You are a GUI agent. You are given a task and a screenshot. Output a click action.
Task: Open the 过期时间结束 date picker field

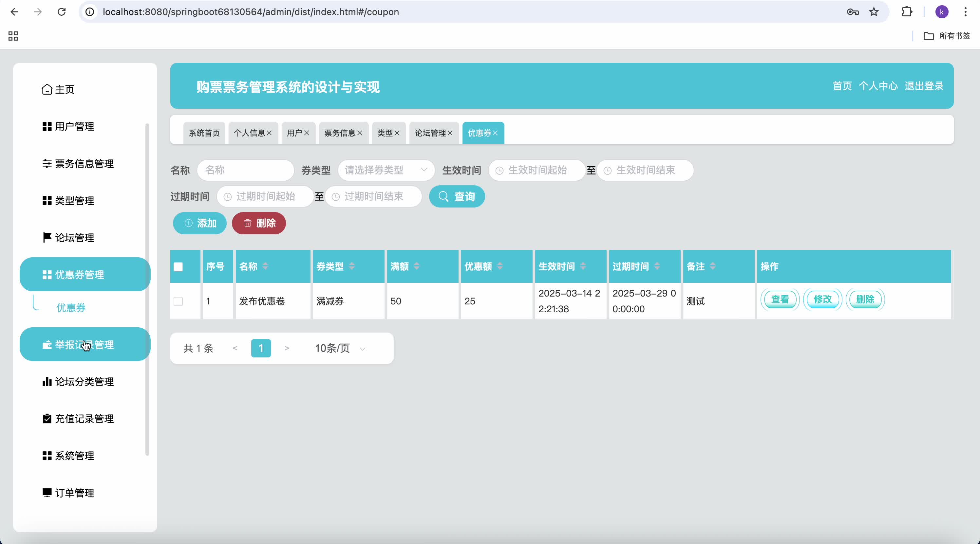(x=373, y=196)
